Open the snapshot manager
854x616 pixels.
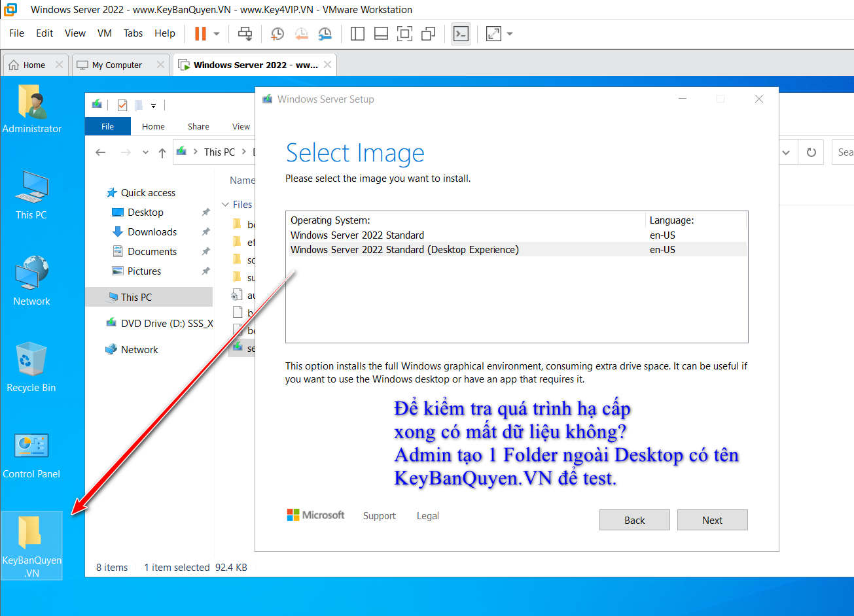pos(325,33)
